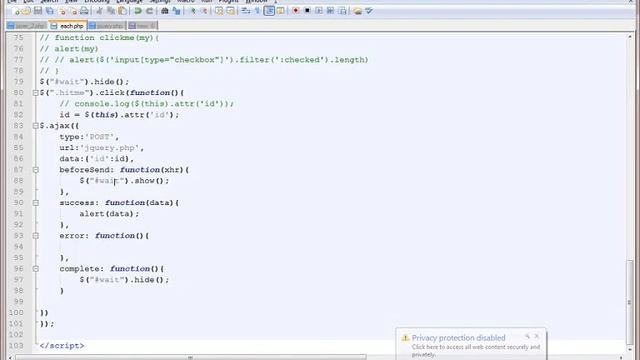Screen dimensions: 640x360
Task: Click line number 79 in the margin
Action: point(18,82)
